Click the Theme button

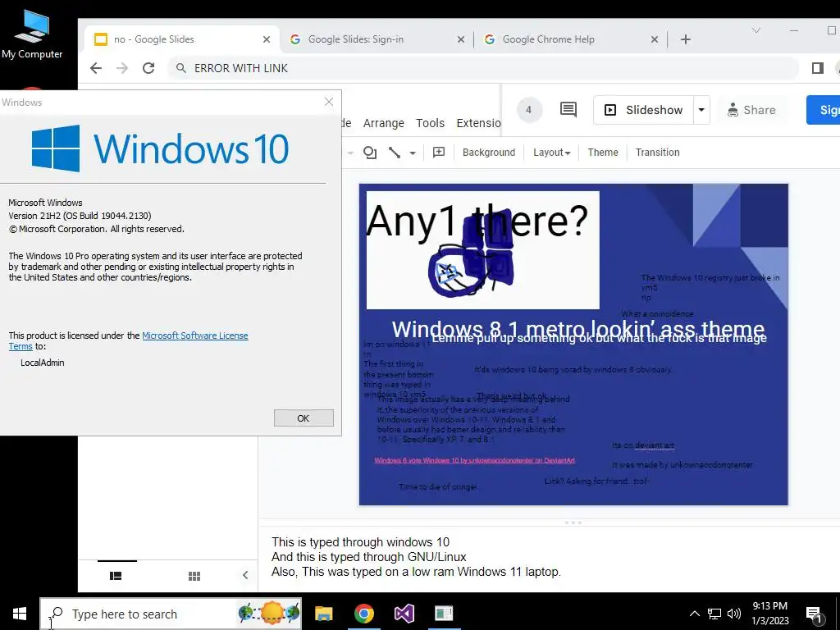(603, 153)
